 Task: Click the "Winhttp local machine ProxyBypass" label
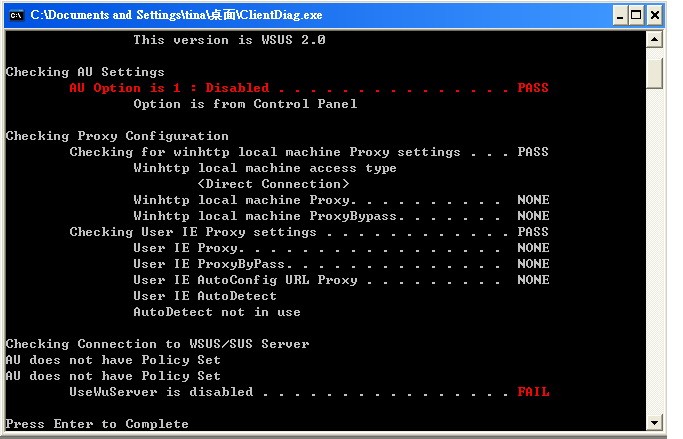265,216
